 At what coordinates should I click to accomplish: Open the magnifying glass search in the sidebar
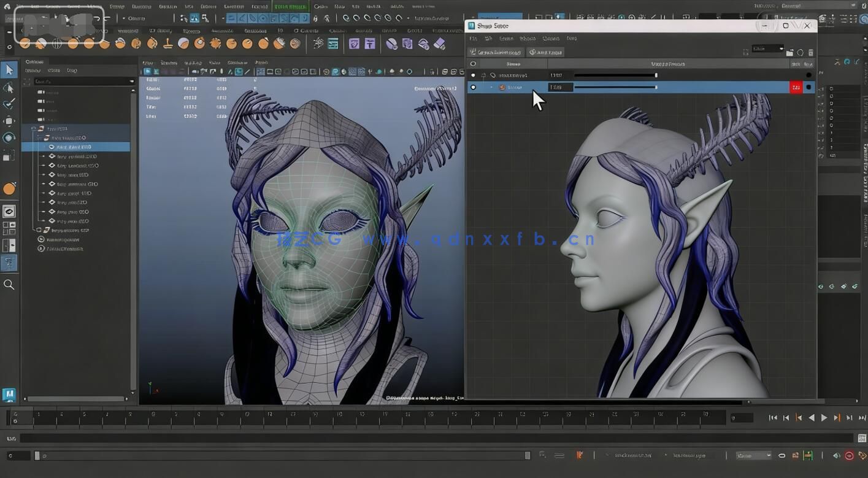point(9,284)
